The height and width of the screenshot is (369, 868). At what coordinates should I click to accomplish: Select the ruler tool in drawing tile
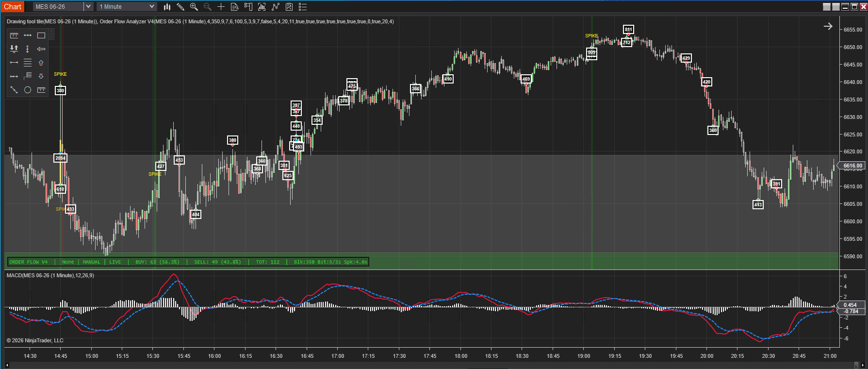tap(14, 35)
